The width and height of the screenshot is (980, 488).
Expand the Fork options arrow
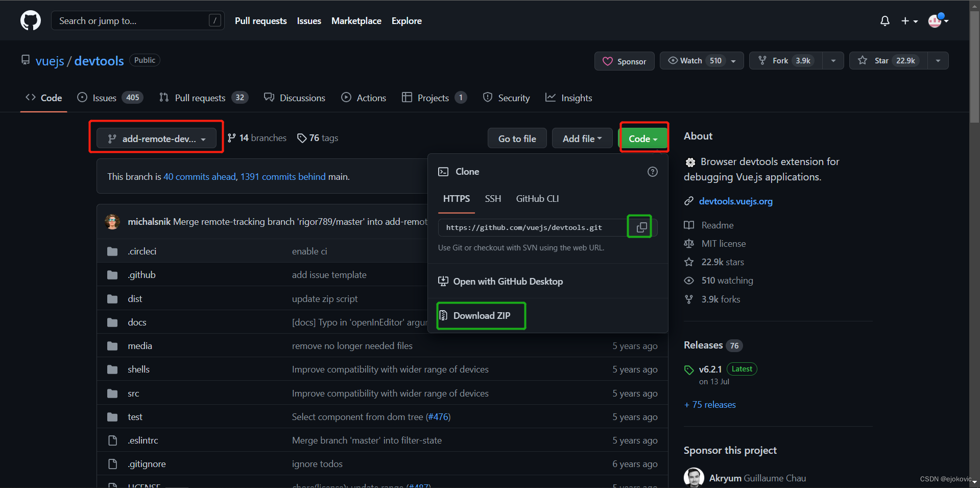833,61
